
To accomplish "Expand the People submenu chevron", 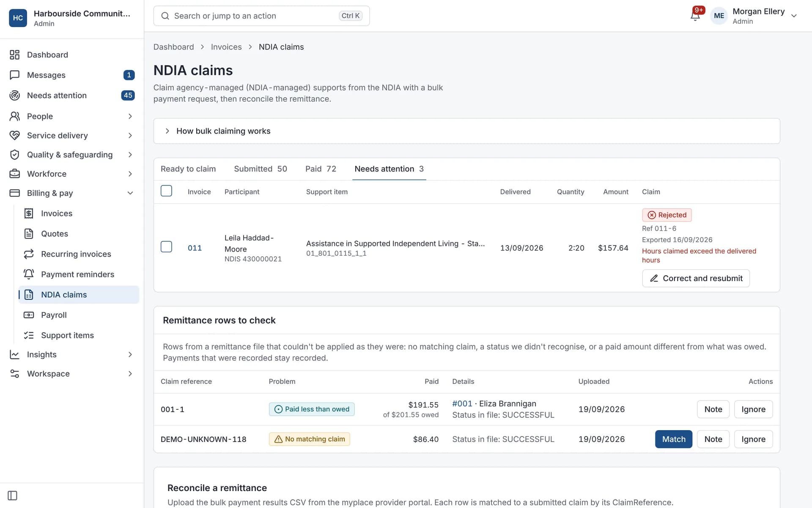I will pos(130,116).
